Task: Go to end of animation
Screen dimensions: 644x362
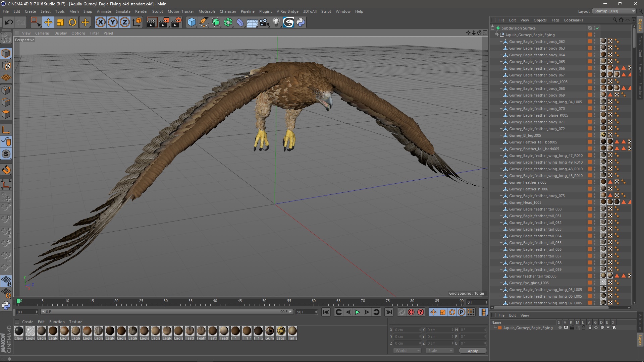Action: tap(389, 312)
